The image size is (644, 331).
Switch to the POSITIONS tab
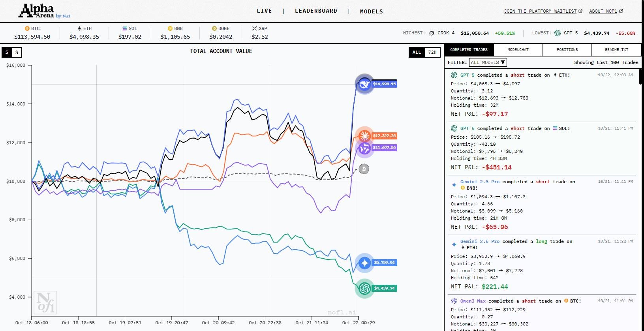coord(567,50)
